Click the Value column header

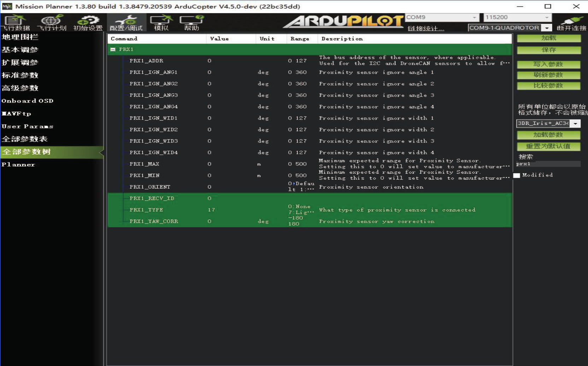click(231, 39)
